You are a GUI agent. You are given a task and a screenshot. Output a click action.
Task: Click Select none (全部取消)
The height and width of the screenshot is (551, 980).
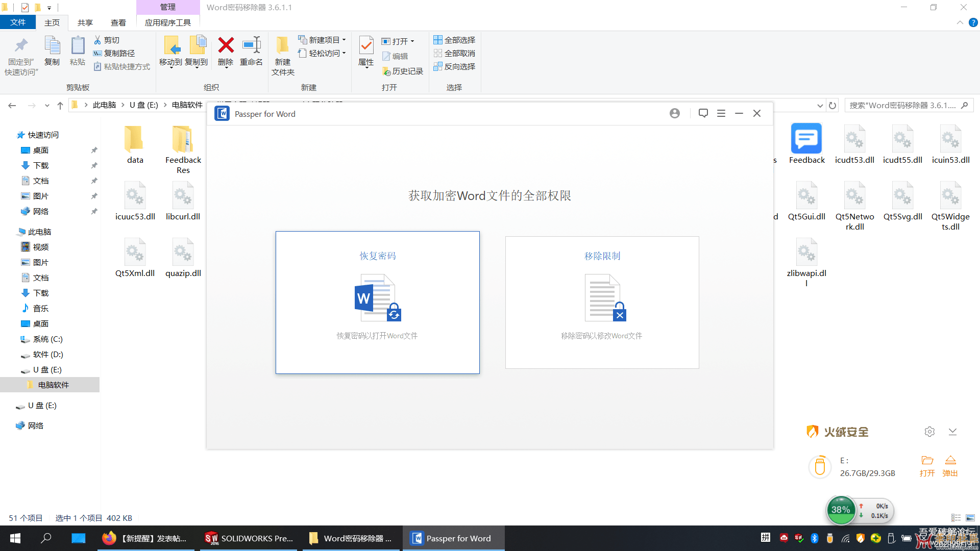[x=454, y=53]
